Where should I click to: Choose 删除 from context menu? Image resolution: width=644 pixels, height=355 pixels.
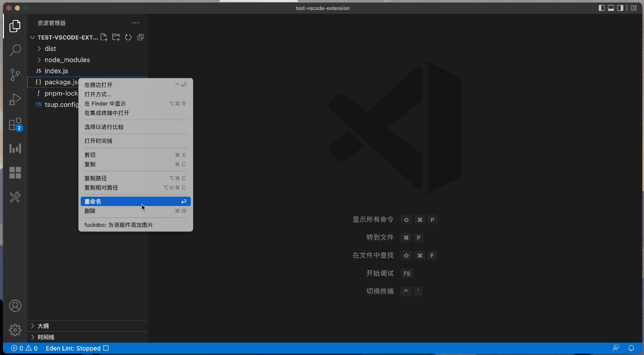click(135, 211)
